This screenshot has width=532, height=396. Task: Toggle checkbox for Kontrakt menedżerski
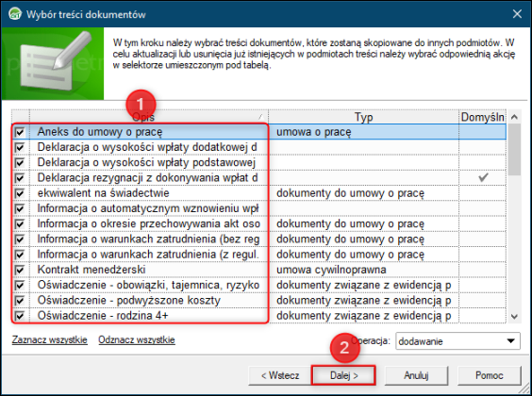tap(20, 270)
